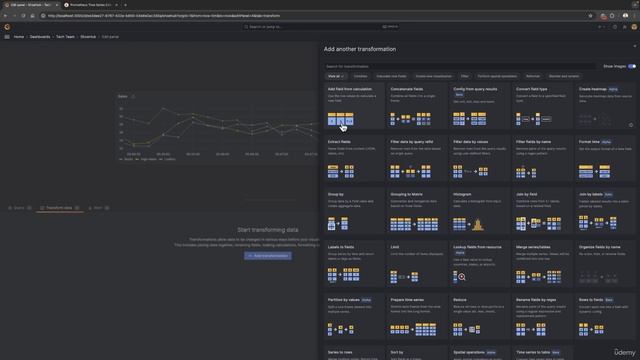Viewport: 640px width, 360px height.
Task: Open the Silverhub breadcrumb link
Action: click(x=88, y=37)
